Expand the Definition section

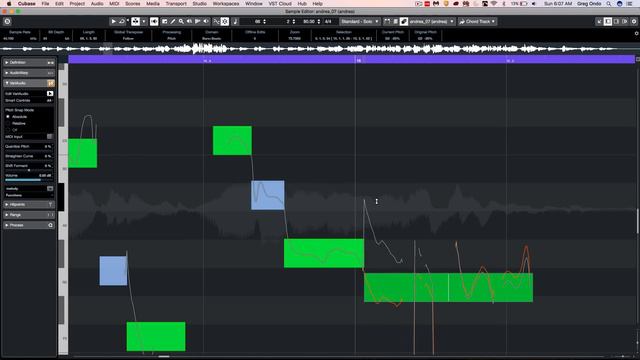click(x=29, y=62)
